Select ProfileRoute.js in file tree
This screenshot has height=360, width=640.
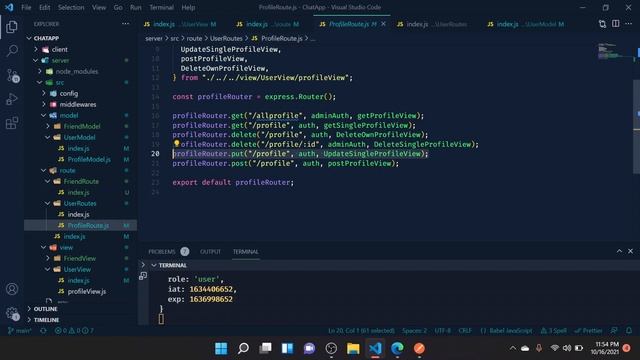click(80, 225)
